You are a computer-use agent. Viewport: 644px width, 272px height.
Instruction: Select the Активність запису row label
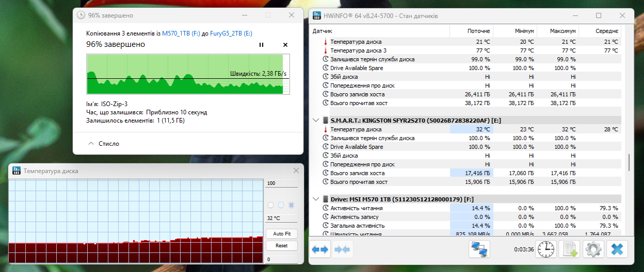tap(355, 217)
